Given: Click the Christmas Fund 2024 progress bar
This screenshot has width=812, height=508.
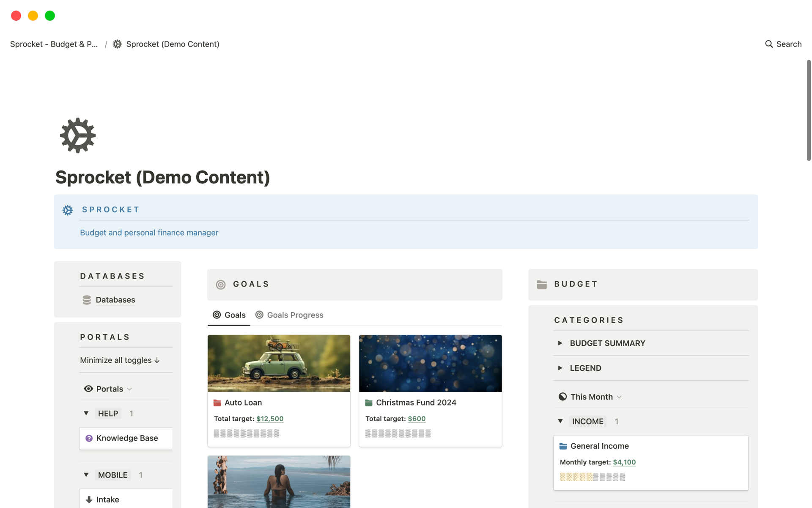Looking at the screenshot, I should tap(398, 433).
